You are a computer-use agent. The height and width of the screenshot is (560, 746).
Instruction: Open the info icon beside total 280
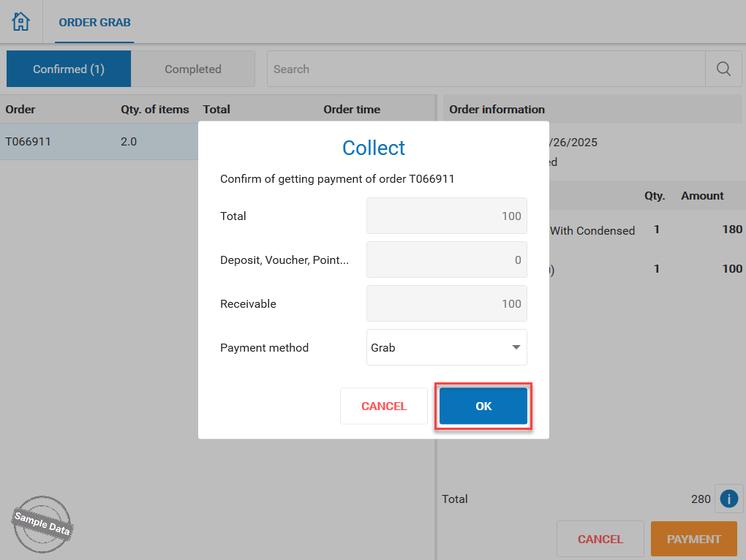[x=728, y=499]
